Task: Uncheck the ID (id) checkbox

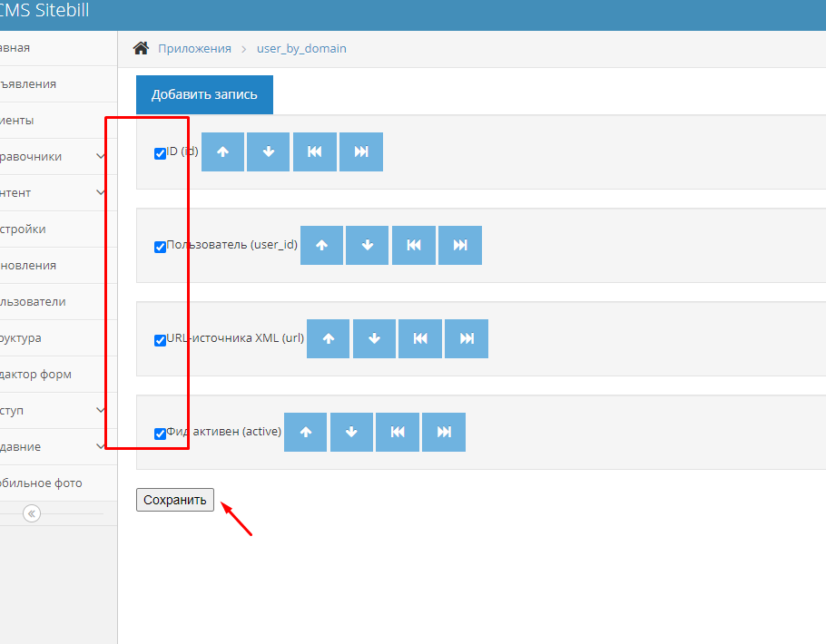Action: [x=161, y=153]
